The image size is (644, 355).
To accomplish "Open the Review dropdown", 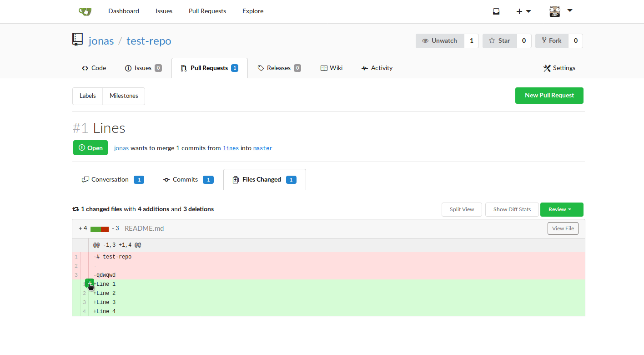I will pyautogui.click(x=561, y=209).
